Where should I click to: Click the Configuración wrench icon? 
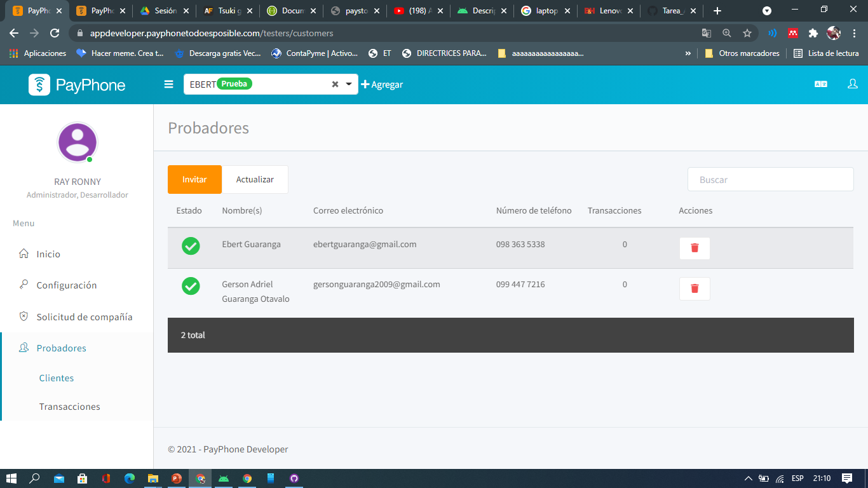pos(24,285)
